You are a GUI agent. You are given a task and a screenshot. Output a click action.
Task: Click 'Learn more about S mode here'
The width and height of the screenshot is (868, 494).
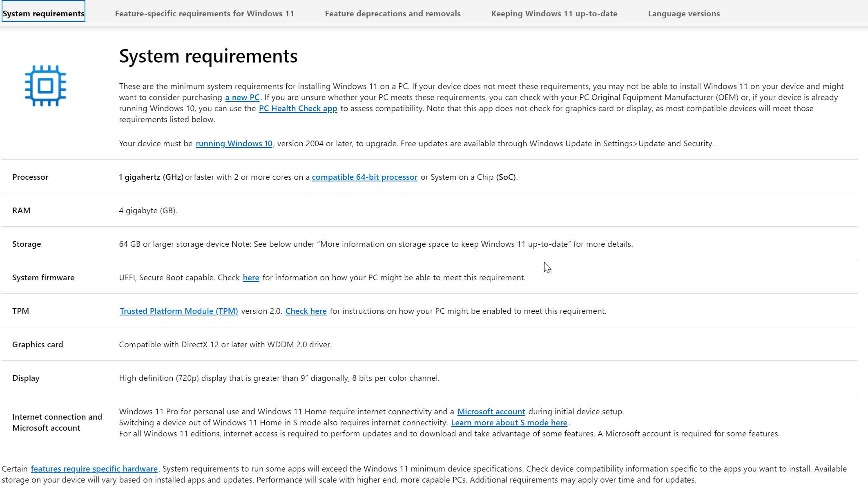tap(509, 423)
